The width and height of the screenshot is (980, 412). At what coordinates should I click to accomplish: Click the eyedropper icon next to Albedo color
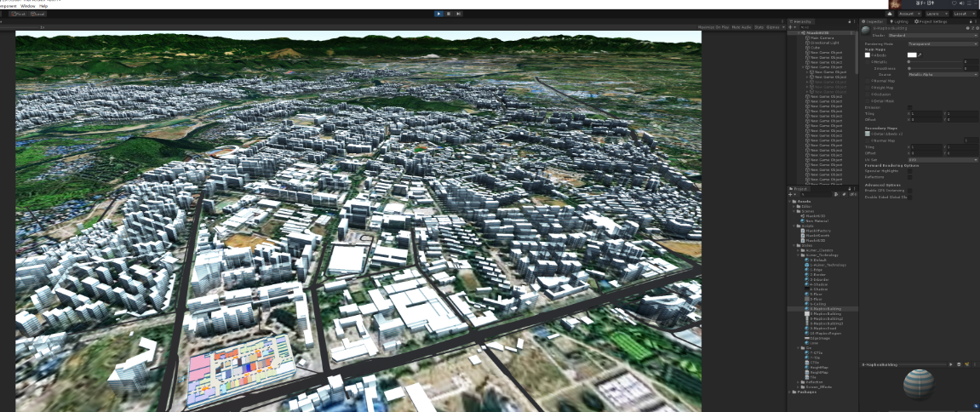(920, 54)
